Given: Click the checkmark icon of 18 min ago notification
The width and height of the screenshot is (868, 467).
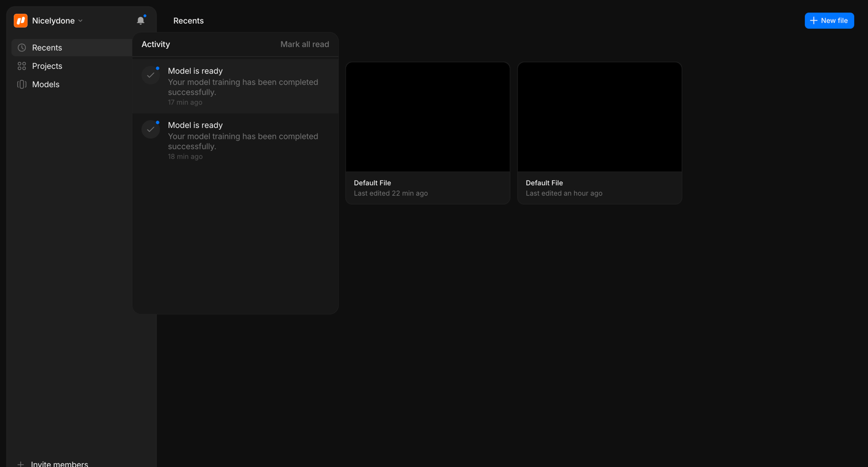Looking at the screenshot, I should [150, 129].
